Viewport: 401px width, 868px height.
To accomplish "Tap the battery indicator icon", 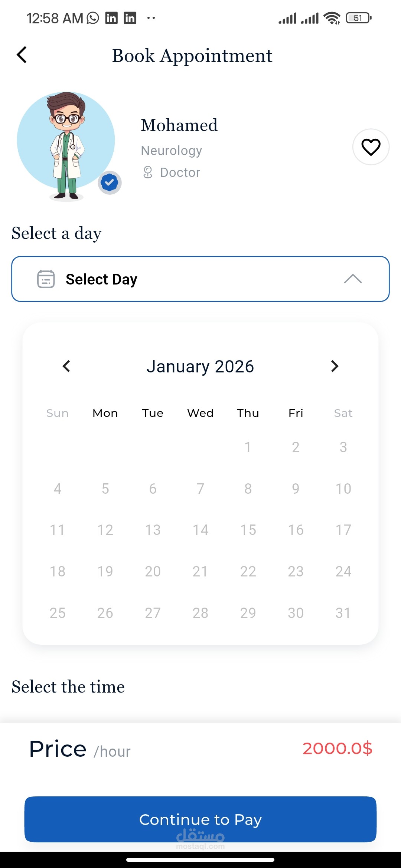I will (358, 18).
